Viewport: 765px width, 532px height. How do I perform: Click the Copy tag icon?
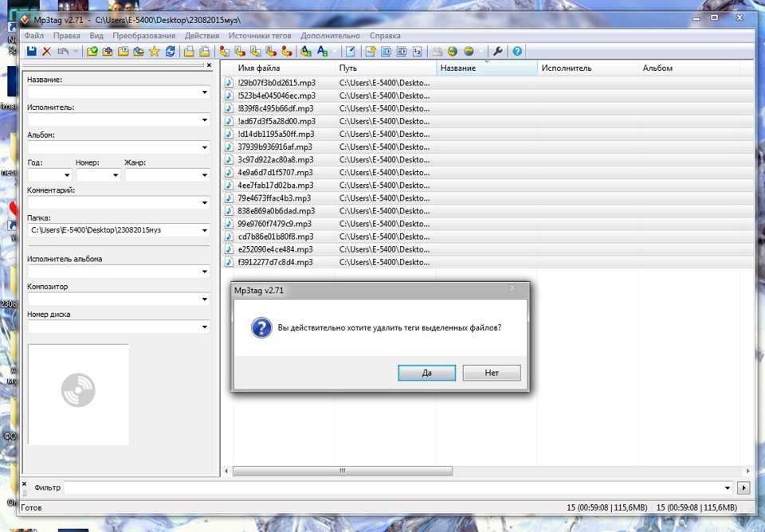[x=189, y=51]
